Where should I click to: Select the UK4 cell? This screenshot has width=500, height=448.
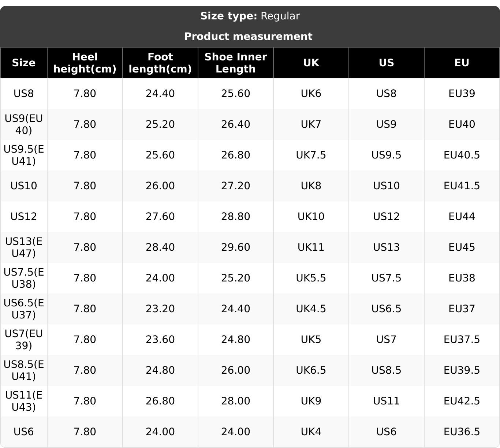coord(311,432)
